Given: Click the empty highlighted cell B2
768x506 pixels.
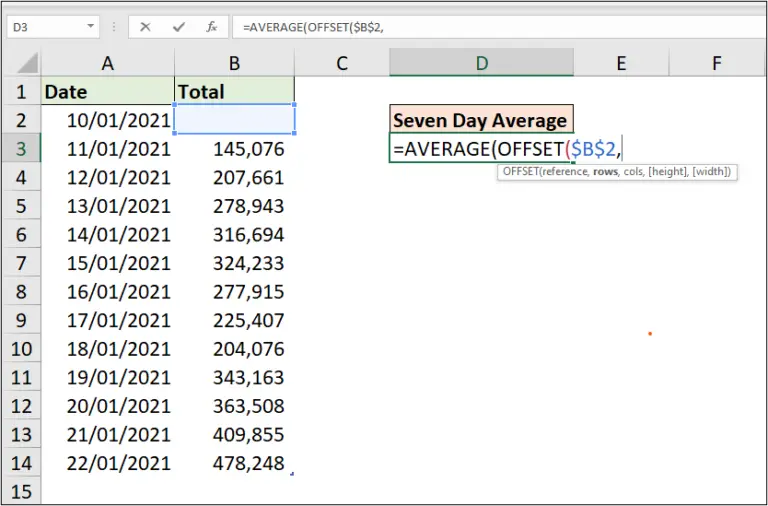Looking at the screenshot, I should (235, 119).
